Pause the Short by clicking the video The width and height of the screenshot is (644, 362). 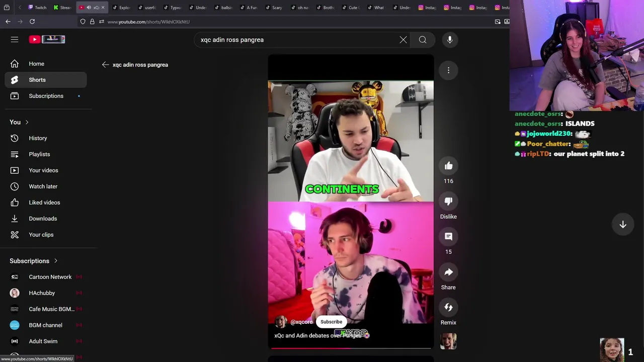click(351, 201)
